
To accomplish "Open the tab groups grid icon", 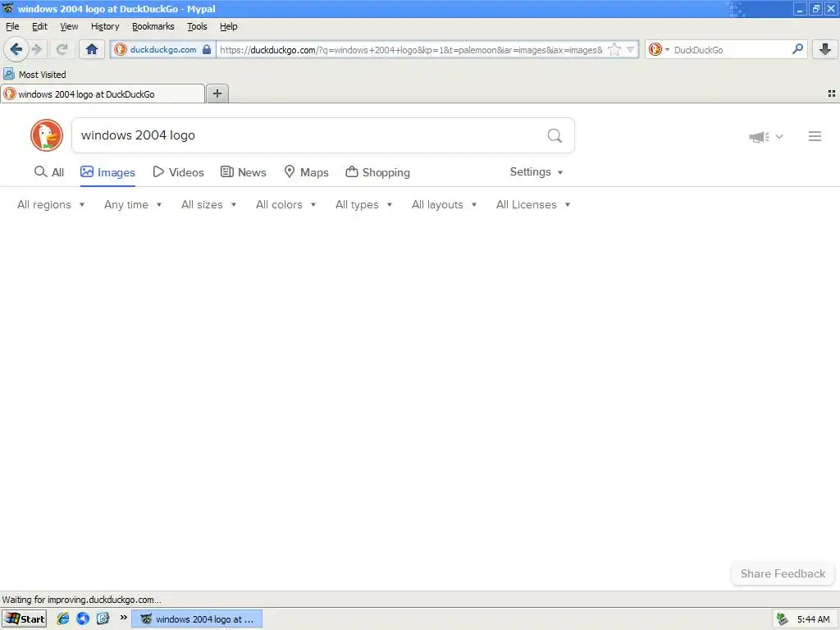I will click(832, 94).
